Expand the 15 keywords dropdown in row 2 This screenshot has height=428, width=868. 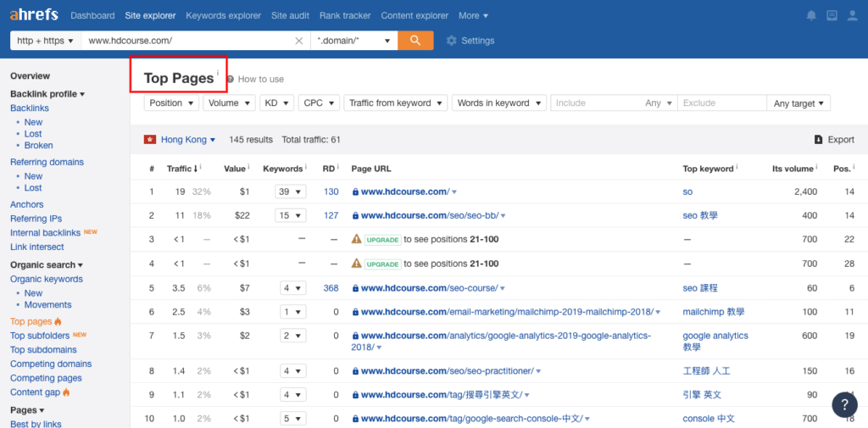(291, 215)
